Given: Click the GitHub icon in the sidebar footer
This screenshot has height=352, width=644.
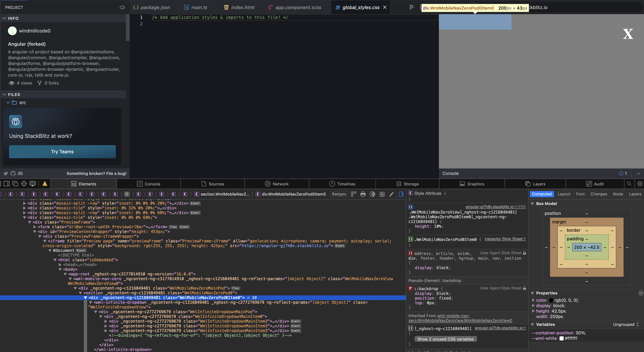Looking at the screenshot, I should point(13,173).
